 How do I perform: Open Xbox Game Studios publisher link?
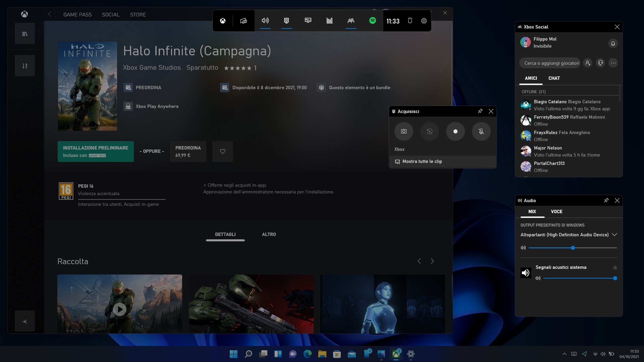tap(152, 68)
